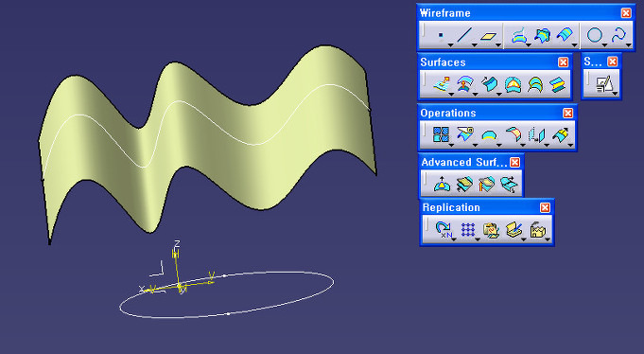The width and height of the screenshot is (644, 354).
Task: Choose the Fill surface tool
Action: [x=513, y=84]
